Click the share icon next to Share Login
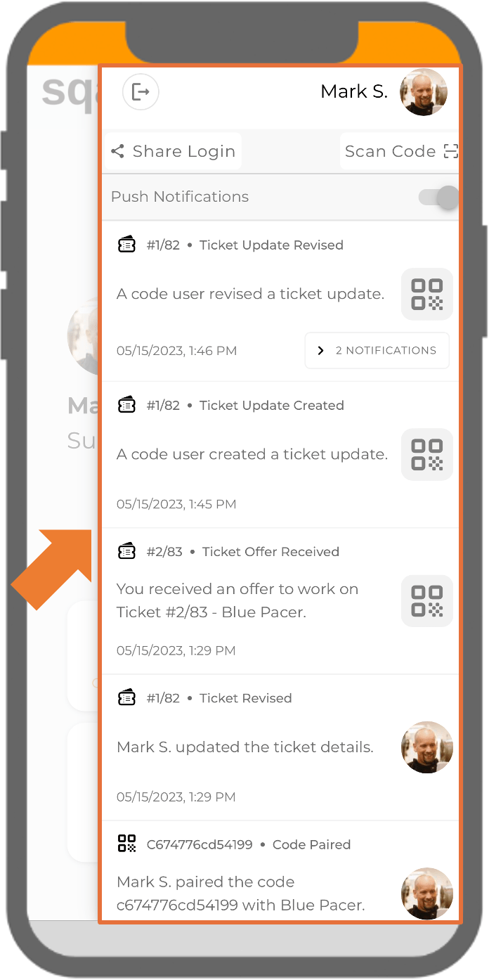 point(117,150)
